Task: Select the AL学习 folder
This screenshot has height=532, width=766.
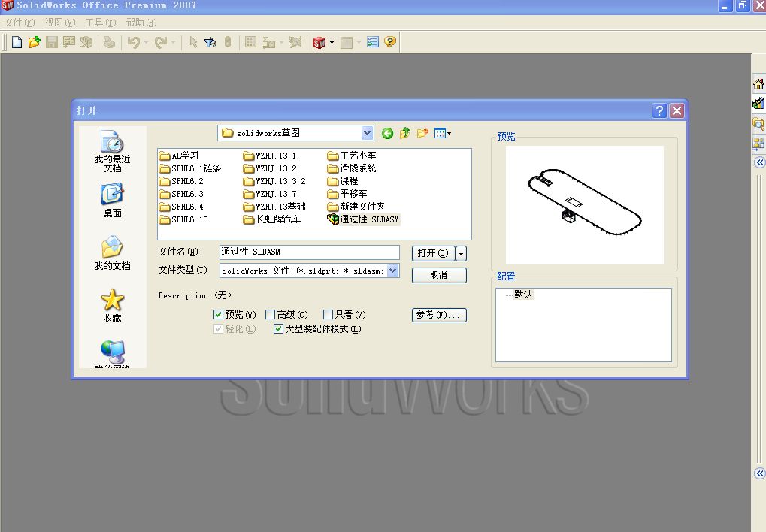Action: (179, 156)
